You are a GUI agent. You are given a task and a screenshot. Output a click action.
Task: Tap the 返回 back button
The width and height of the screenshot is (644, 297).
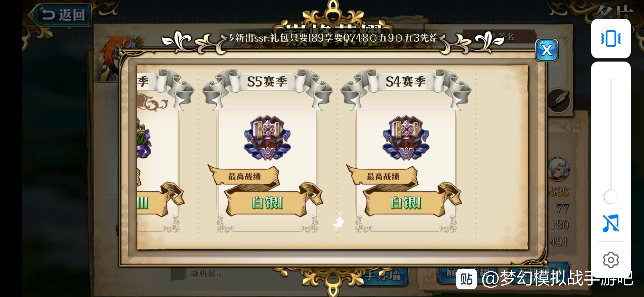pos(62,15)
